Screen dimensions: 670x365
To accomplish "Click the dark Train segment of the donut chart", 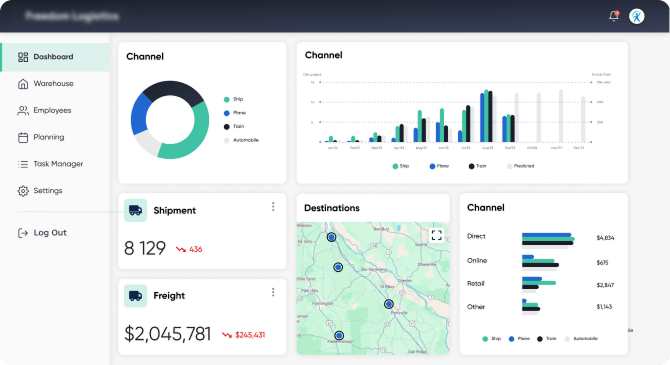I will coord(172,89).
